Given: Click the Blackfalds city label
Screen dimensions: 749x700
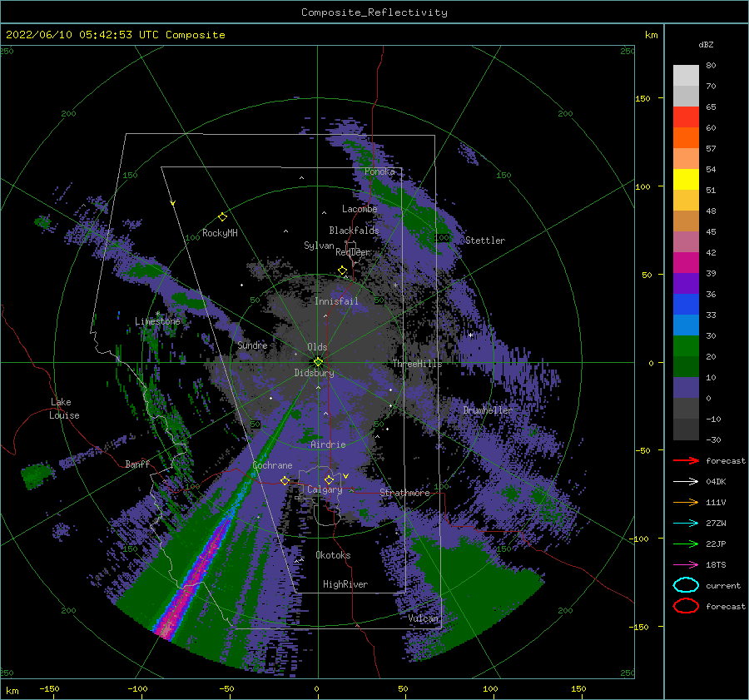Looking at the screenshot, I should 354,231.
